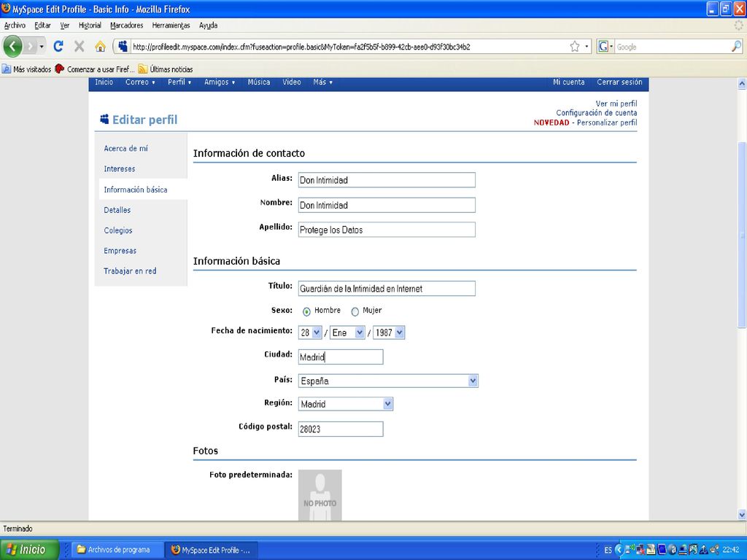Viewport: 747px width, 560px height.
Task: Go to the Home page icon
Action: 100,46
